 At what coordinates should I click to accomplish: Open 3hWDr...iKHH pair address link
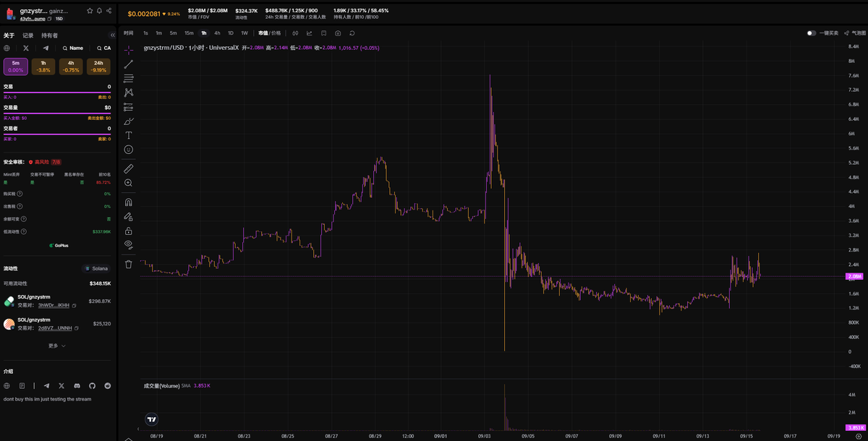tap(54, 306)
